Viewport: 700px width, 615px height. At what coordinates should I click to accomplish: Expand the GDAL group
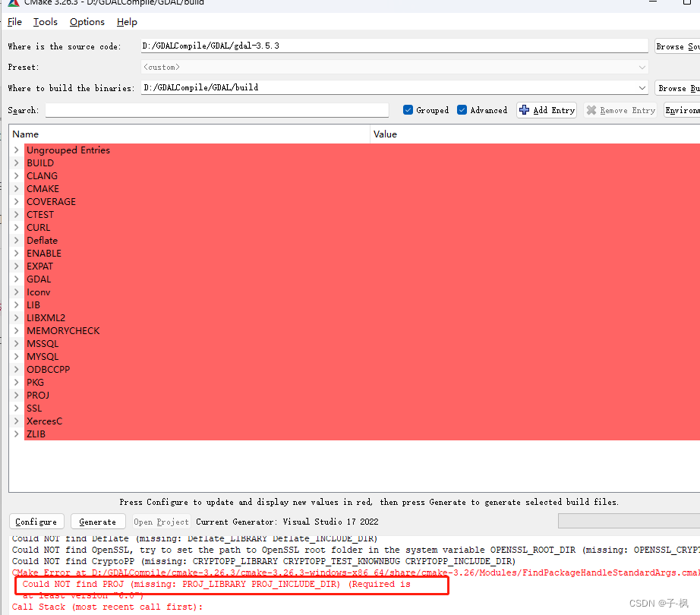[17, 279]
